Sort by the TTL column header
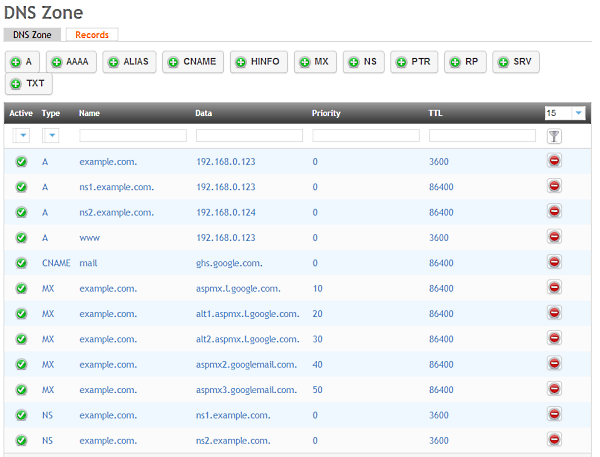 pos(435,113)
